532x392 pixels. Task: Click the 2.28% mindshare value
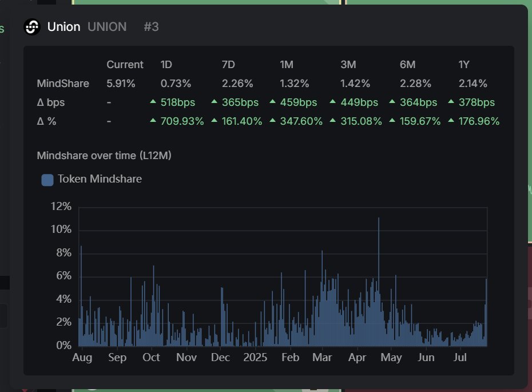(415, 84)
